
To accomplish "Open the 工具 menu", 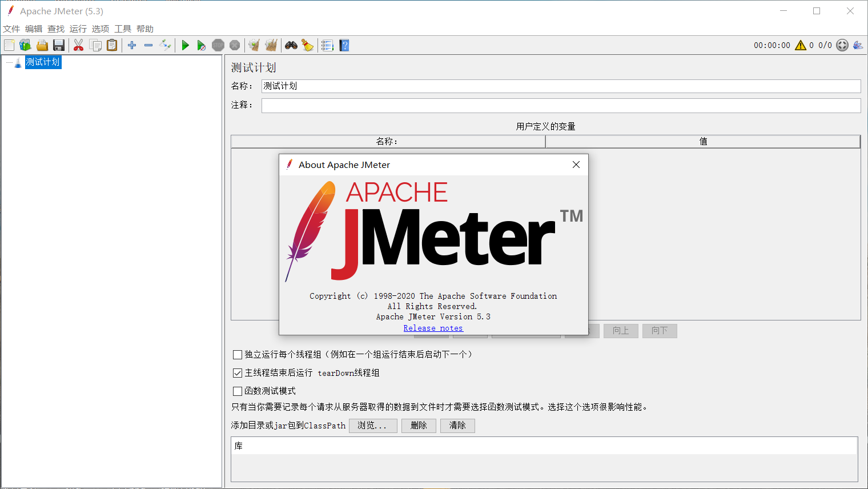I will [x=123, y=29].
